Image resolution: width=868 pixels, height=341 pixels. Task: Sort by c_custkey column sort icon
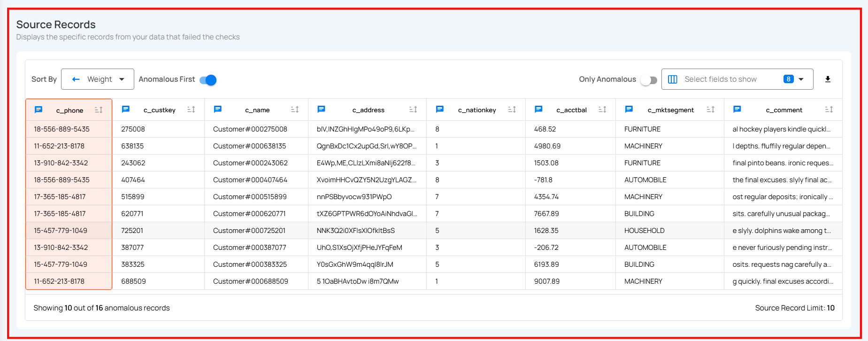[191, 109]
